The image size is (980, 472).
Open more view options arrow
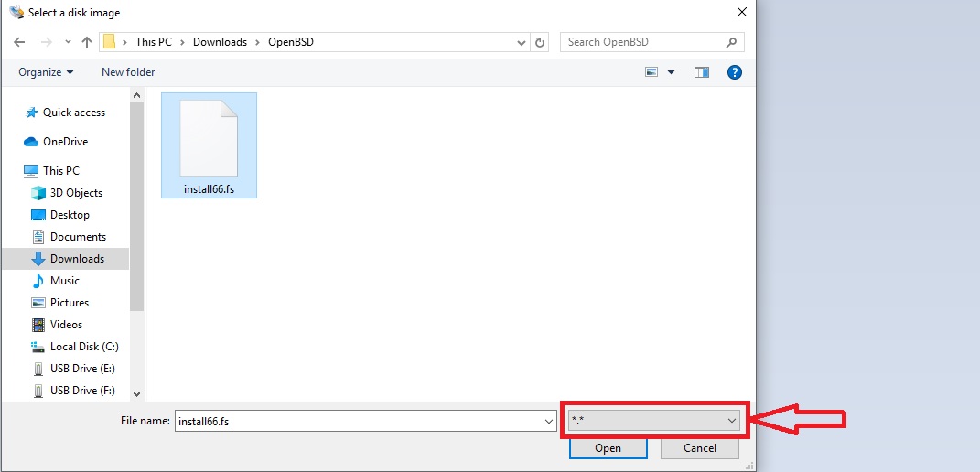tap(672, 72)
